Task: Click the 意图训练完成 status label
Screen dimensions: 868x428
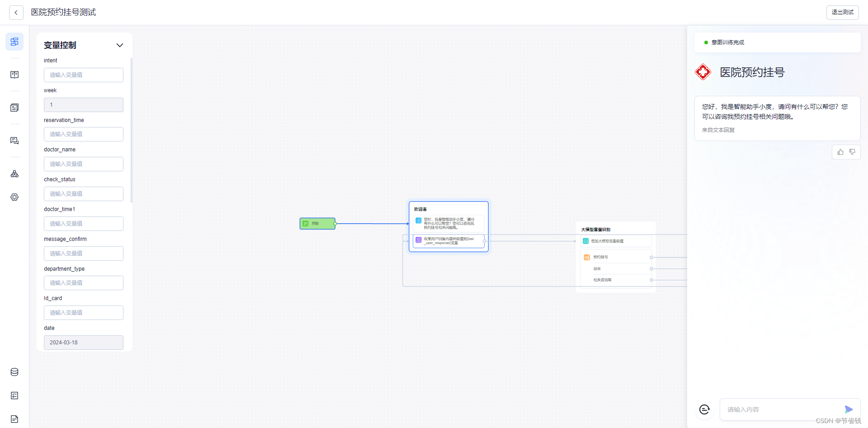Action: pos(728,42)
